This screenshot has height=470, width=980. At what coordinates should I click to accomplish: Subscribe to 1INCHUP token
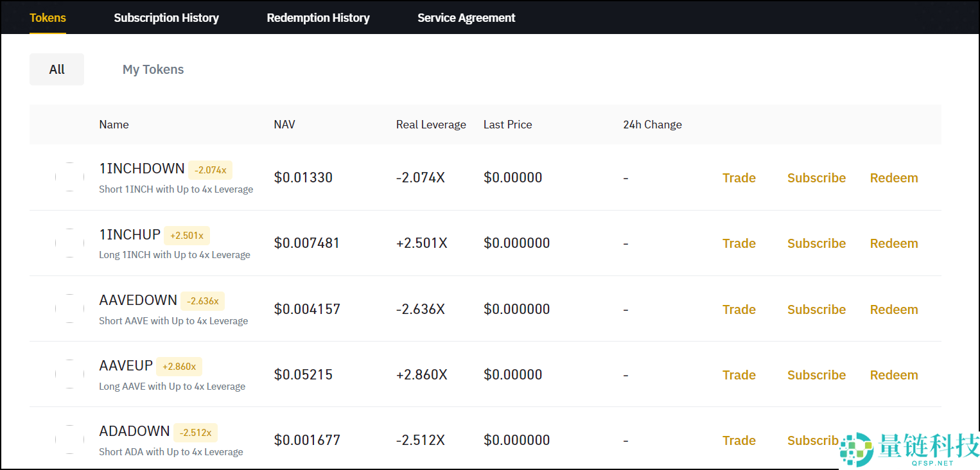[x=816, y=243]
